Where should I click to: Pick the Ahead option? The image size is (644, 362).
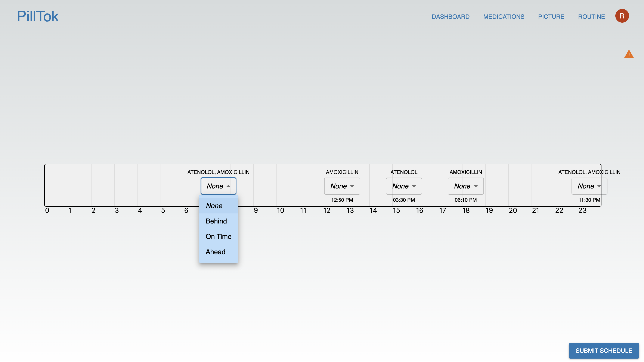tap(216, 252)
